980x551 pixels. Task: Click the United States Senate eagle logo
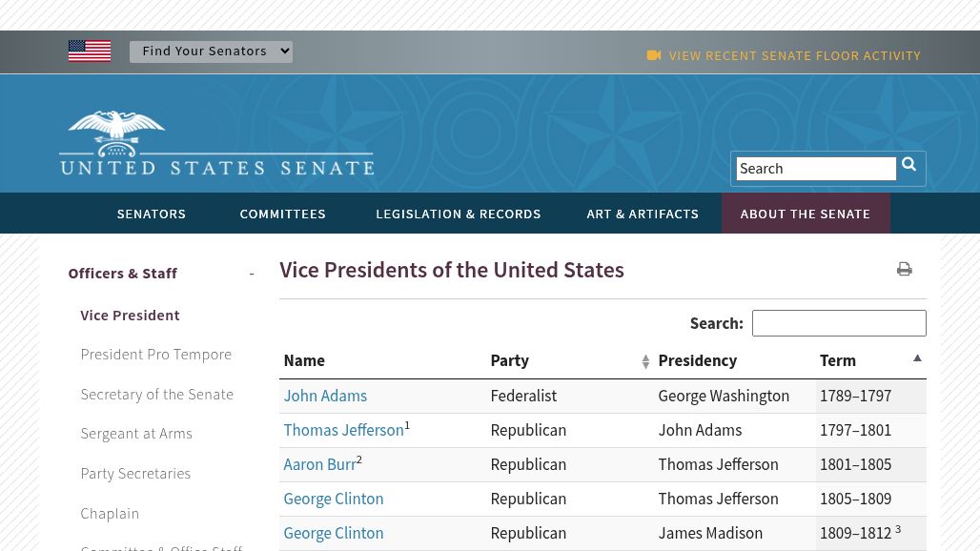pyautogui.click(x=216, y=143)
